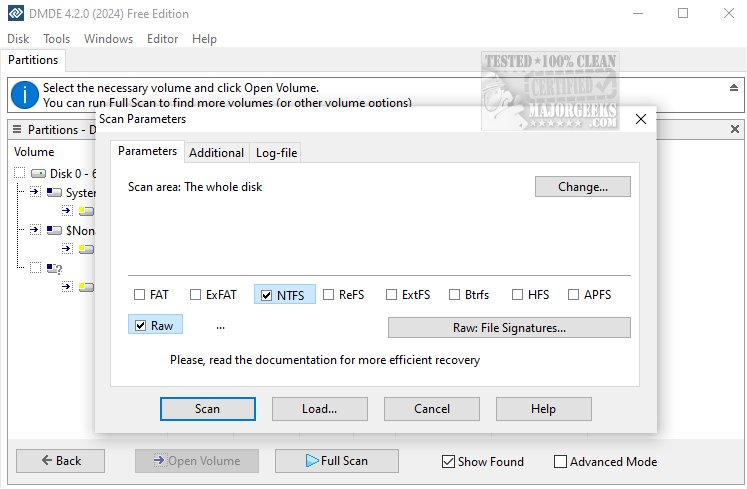Screen dimensions: 747x489
Task: Enable the ReFS checkbox
Action: [x=328, y=295]
